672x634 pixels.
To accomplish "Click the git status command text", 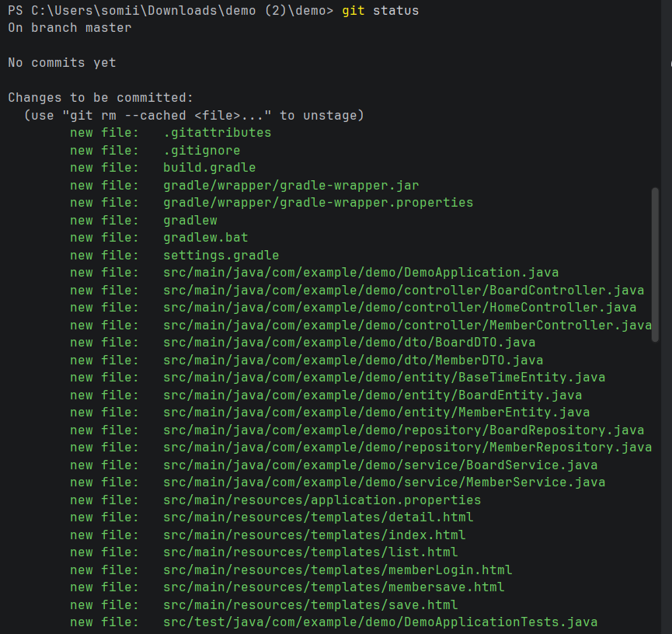I will click(380, 10).
